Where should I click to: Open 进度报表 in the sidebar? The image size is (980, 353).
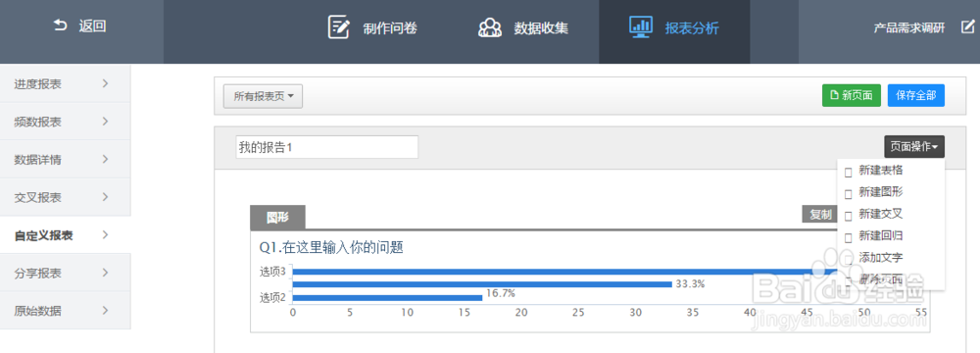(x=65, y=83)
